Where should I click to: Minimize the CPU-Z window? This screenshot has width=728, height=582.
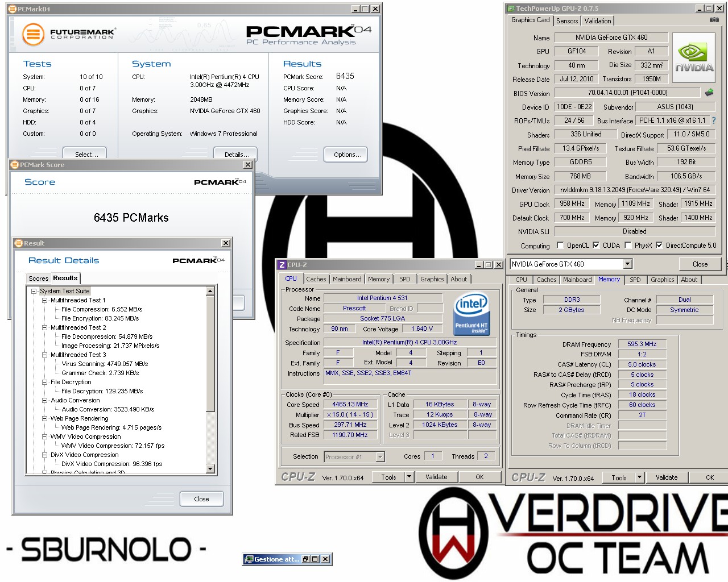point(479,265)
